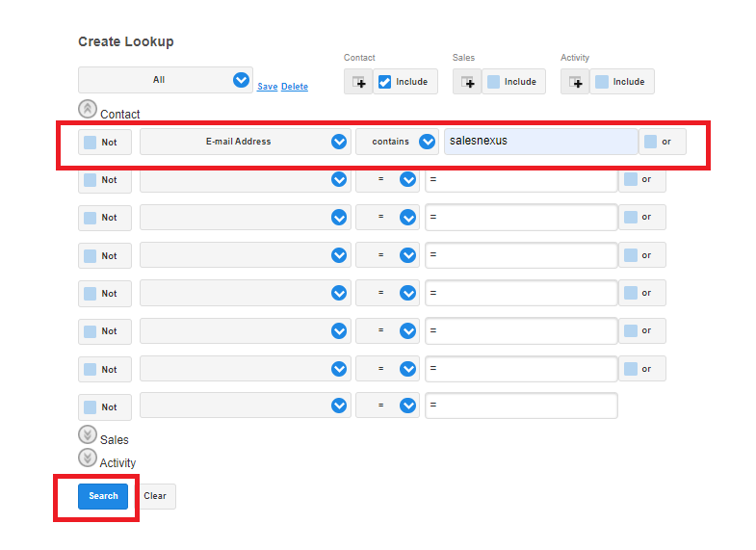Viewport: 756px width, 550px height.
Task: Uncheck the Contact Include checkbox
Action: click(384, 82)
